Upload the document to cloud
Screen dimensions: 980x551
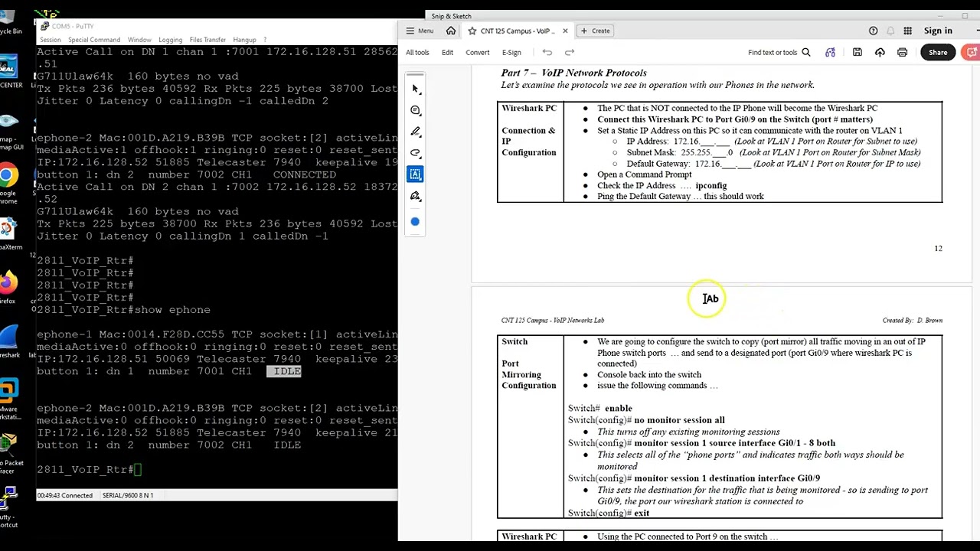pos(880,52)
